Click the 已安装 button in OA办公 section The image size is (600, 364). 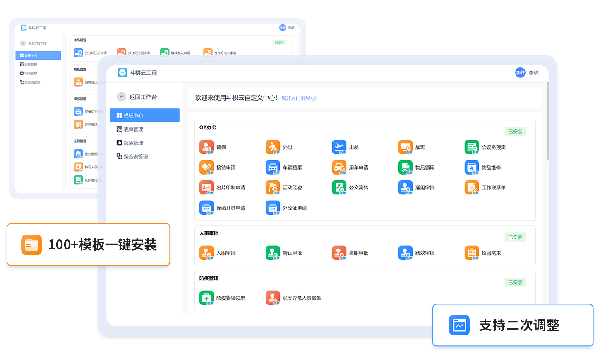(515, 132)
